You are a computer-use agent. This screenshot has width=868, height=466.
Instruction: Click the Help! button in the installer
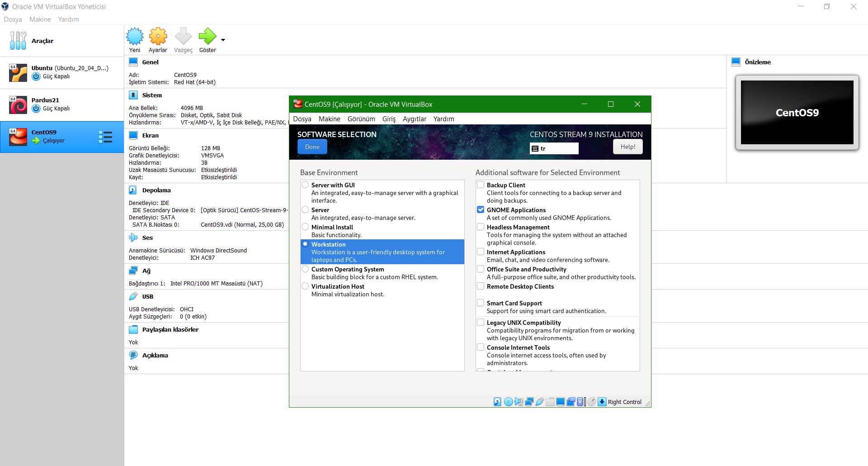tap(627, 147)
